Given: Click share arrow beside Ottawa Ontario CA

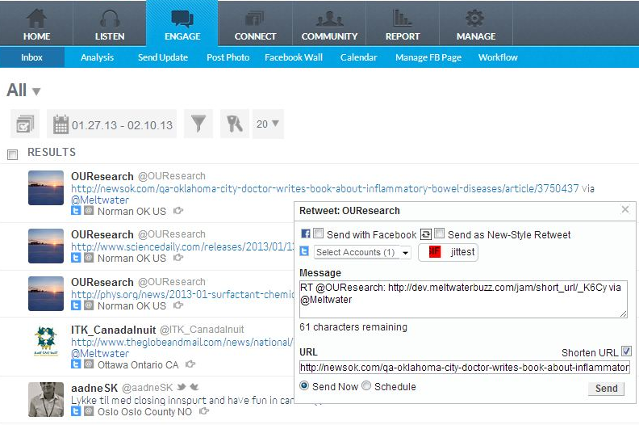Looking at the screenshot, I should 190,364.
